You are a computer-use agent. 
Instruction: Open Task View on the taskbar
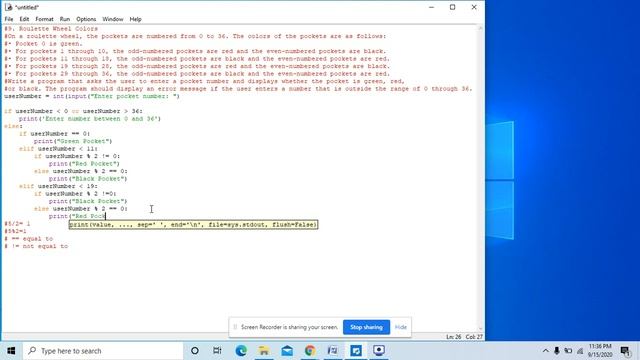coord(217,351)
